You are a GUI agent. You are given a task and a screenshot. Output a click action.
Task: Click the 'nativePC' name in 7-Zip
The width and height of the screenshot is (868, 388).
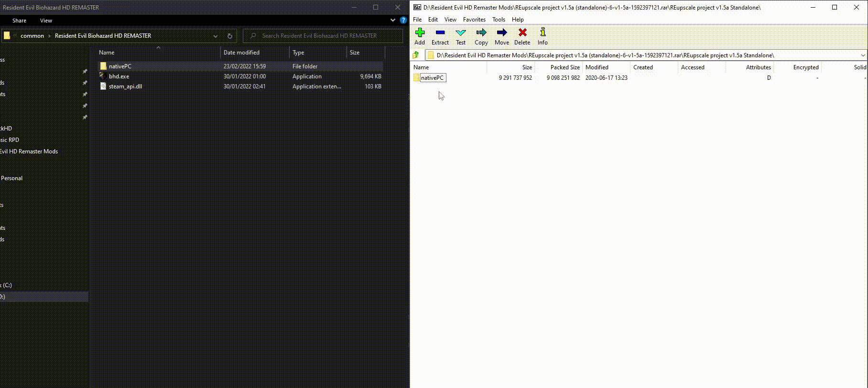433,78
